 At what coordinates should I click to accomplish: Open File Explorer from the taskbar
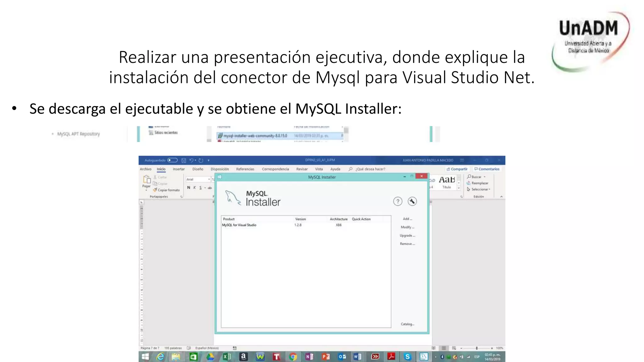coord(176,357)
